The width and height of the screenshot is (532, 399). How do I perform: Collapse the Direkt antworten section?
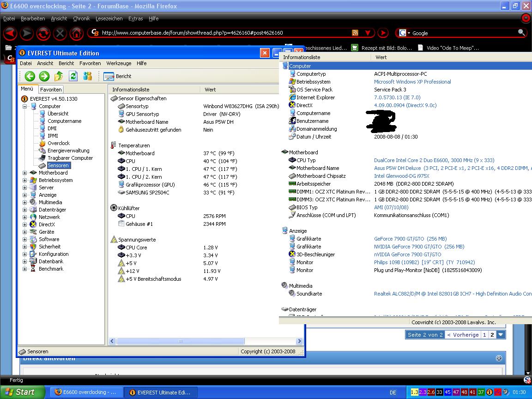click(499, 358)
